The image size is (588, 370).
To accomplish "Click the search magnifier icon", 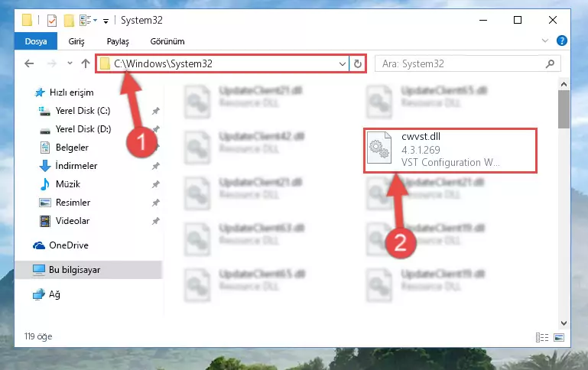I will coord(550,63).
